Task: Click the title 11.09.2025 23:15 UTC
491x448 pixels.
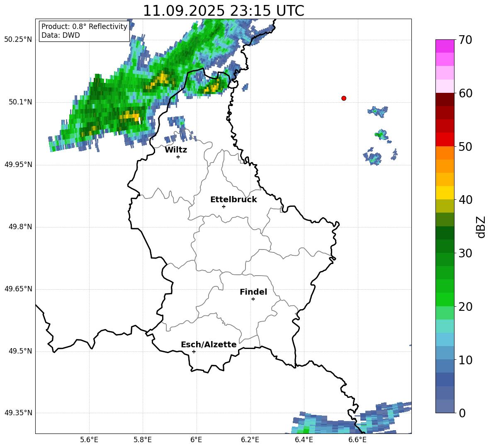Action: coord(224,11)
